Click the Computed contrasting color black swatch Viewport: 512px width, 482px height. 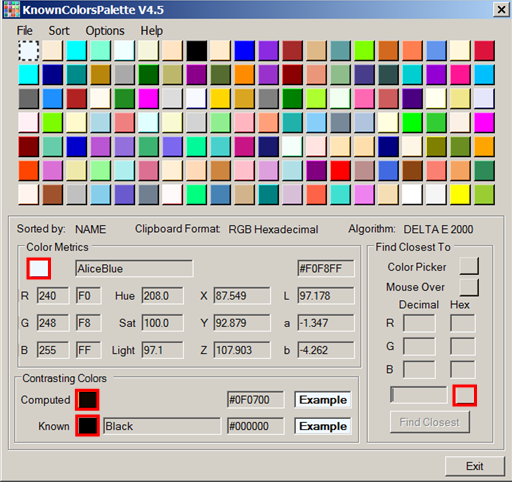click(87, 399)
